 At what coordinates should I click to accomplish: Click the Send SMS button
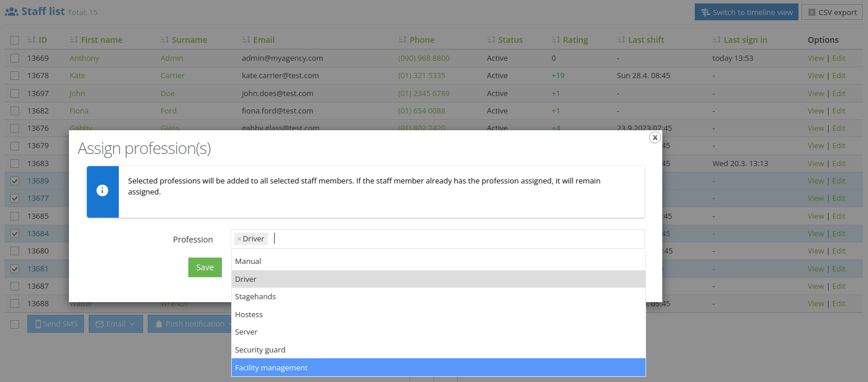click(56, 324)
